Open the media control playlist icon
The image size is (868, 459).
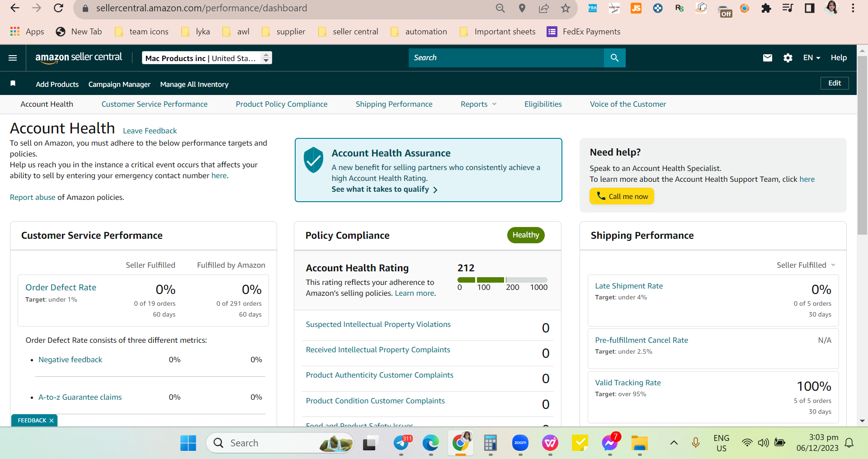788,8
